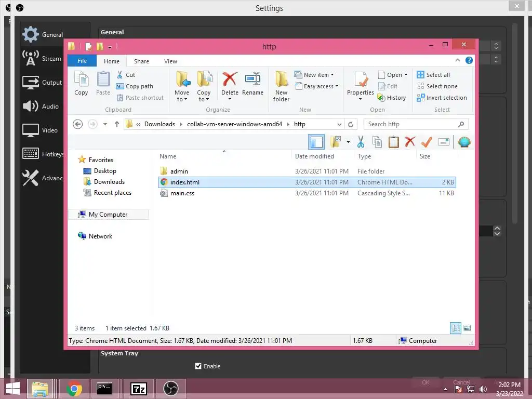Expand the Open button dropdown
Screen dimensions: 532x399
click(406, 75)
